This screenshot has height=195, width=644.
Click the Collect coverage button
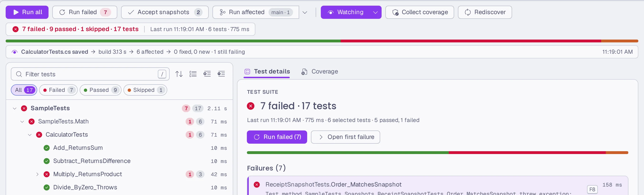tap(420, 12)
